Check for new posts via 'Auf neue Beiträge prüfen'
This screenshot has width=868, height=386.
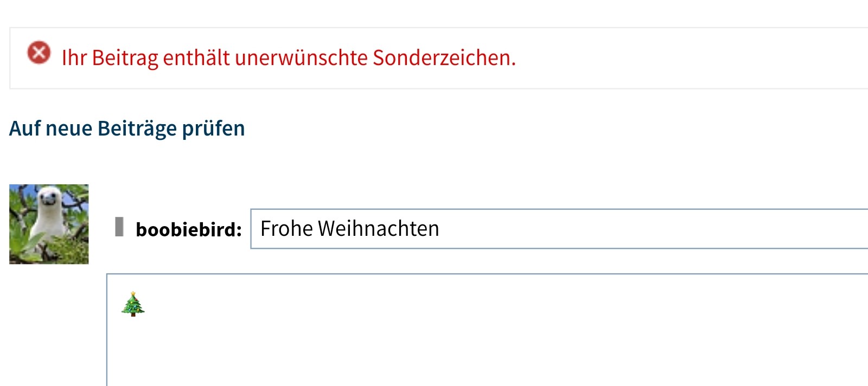pyautogui.click(x=127, y=128)
